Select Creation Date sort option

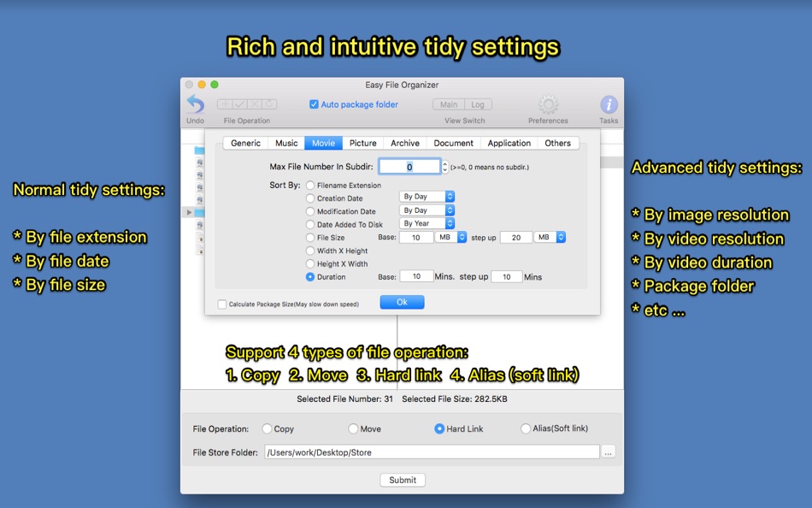[x=309, y=198]
